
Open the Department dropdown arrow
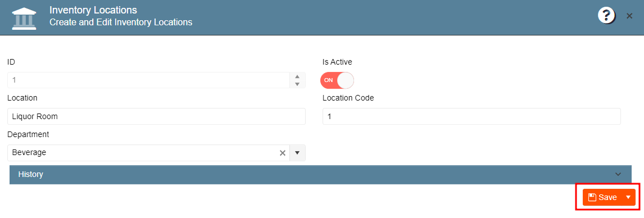[x=297, y=153]
